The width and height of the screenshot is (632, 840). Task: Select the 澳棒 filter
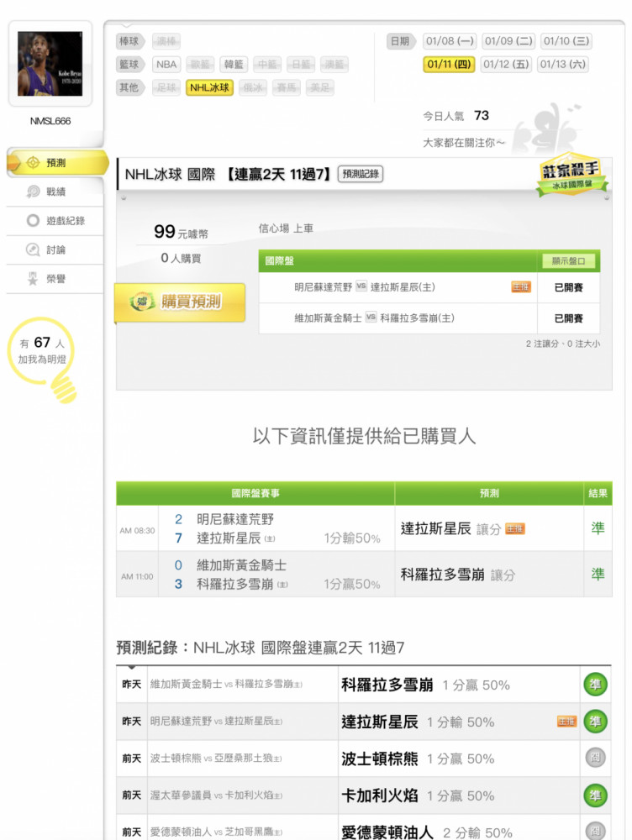click(x=166, y=41)
